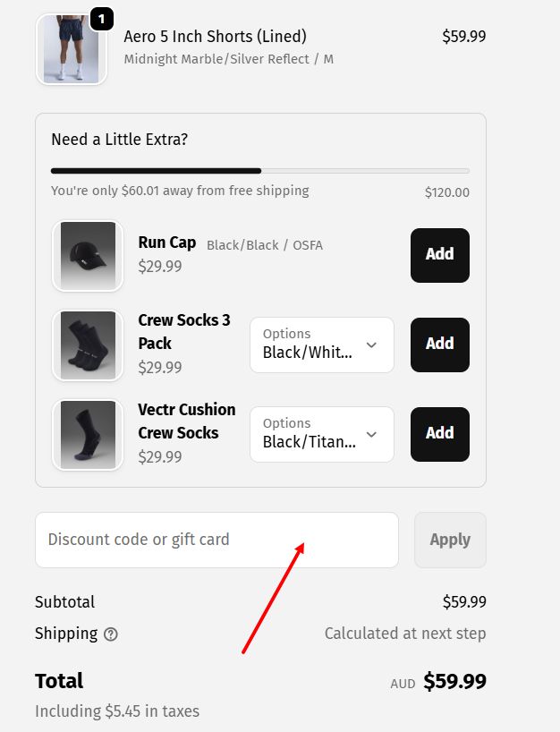The image size is (560, 732).
Task: Select the Crew Socks 3 Pack thumbnail
Action: coord(87,345)
